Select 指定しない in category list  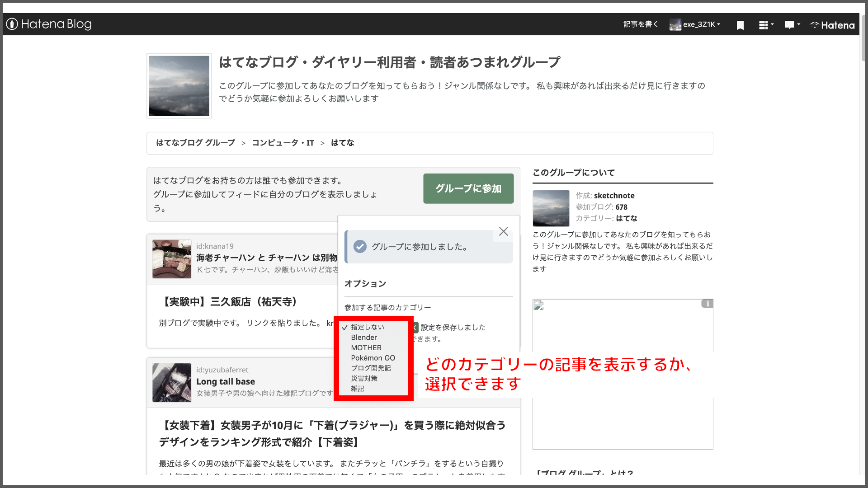pos(368,327)
